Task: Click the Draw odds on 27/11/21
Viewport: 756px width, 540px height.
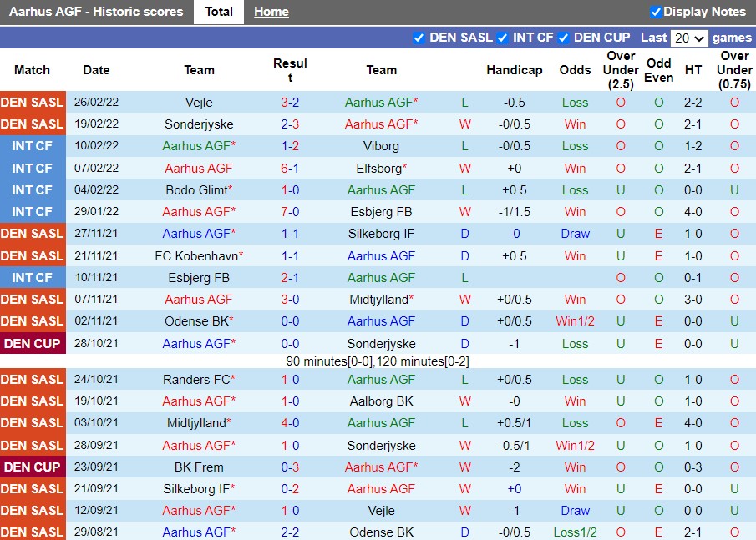Action: pyautogui.click(x=576, y=234)
